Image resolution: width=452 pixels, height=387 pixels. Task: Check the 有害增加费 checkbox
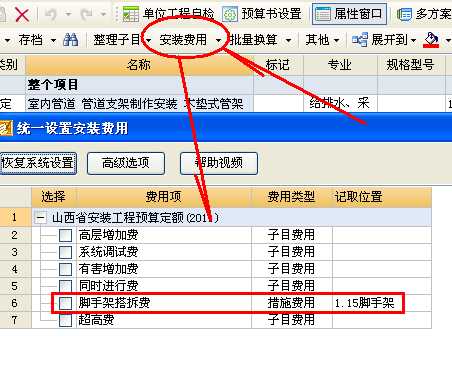tap(65, 269)
